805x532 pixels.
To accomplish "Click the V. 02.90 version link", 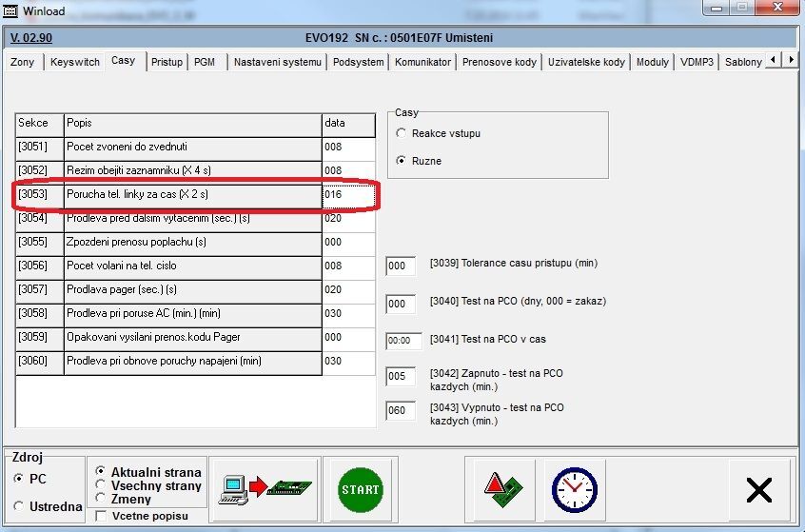I will 30,38.
